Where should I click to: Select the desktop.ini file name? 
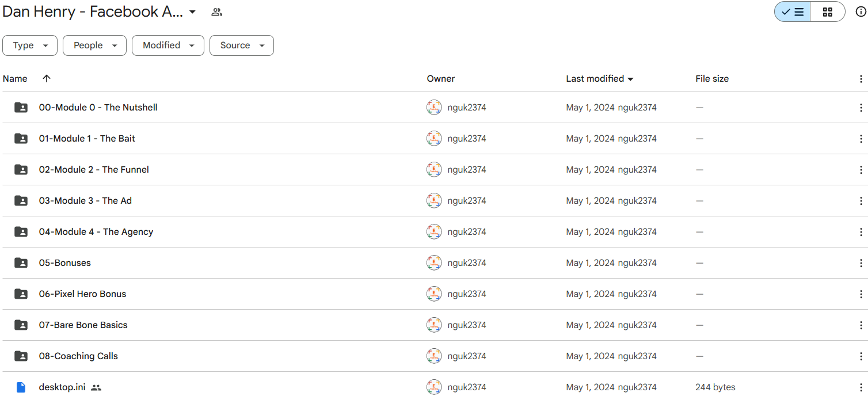[x=62, y=387]
